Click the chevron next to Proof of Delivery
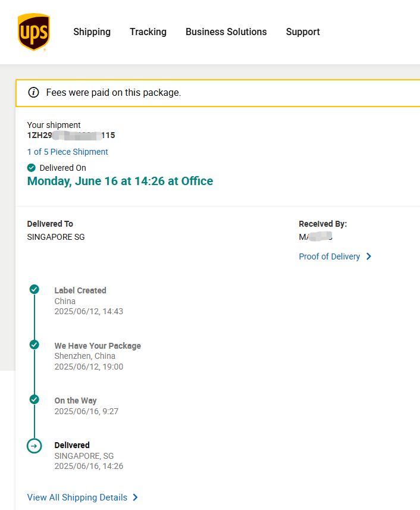Image resolution: width=420 pixels, height=510 pixels. [x=369, y=256]
